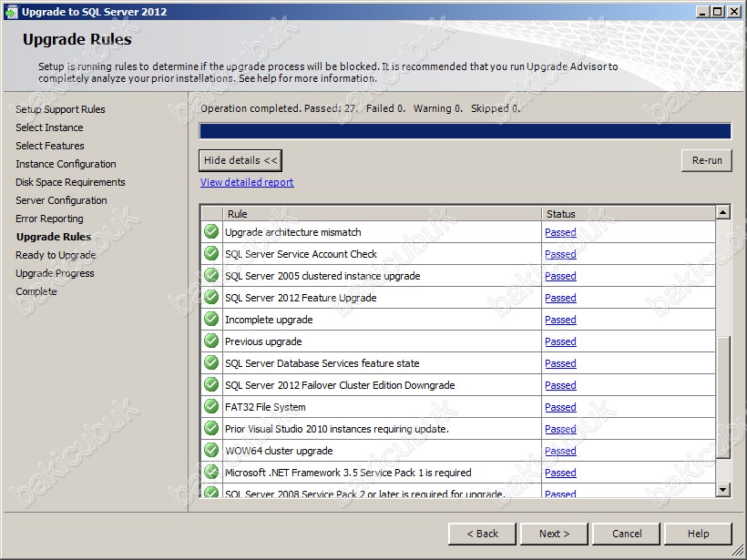Viewport: 747px width, 560px height.
Task: Select Ready to Upgrade step in sidebar
Action: (x=56, y=255)
